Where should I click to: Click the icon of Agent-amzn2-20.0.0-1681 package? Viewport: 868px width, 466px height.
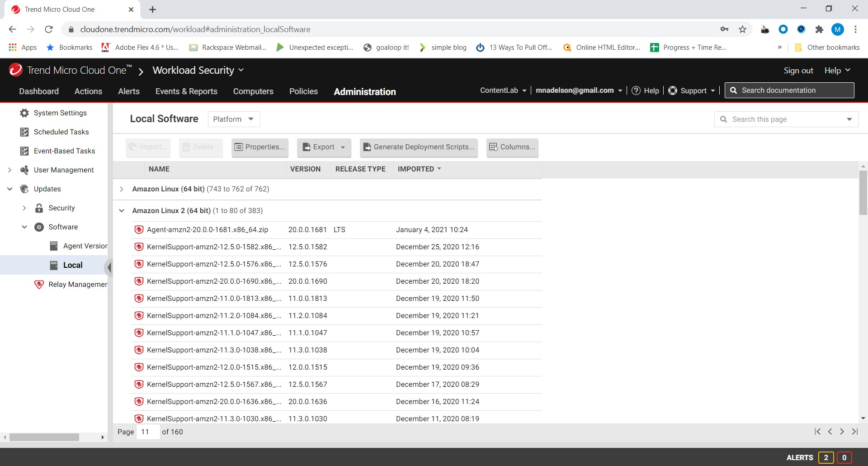point(139,230)
